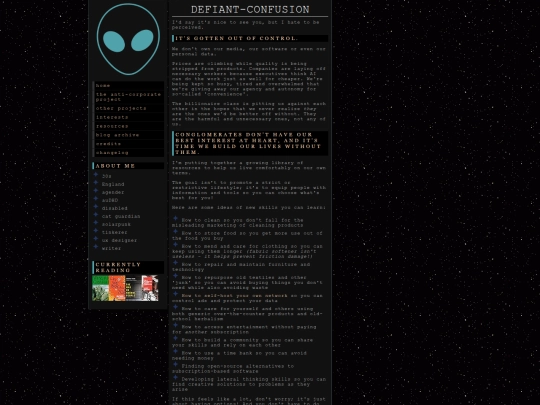Open the orange book cover thumbnail

[117, 288]
